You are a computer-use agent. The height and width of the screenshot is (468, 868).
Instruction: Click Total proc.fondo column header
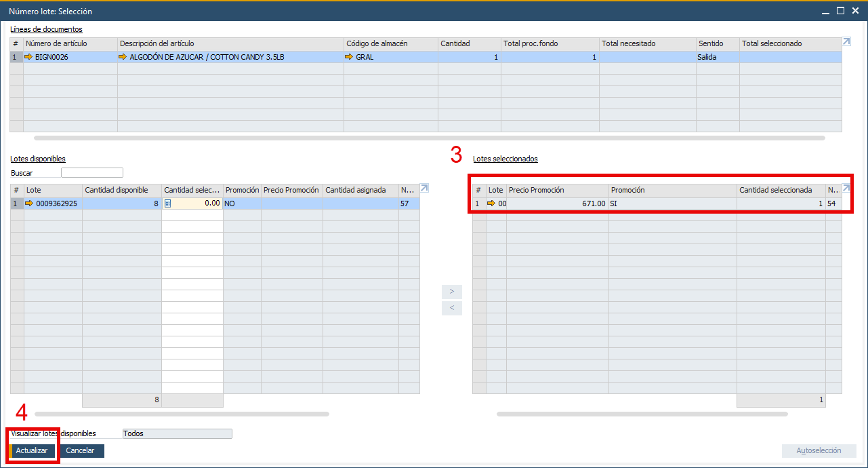[x=550, y=43]
